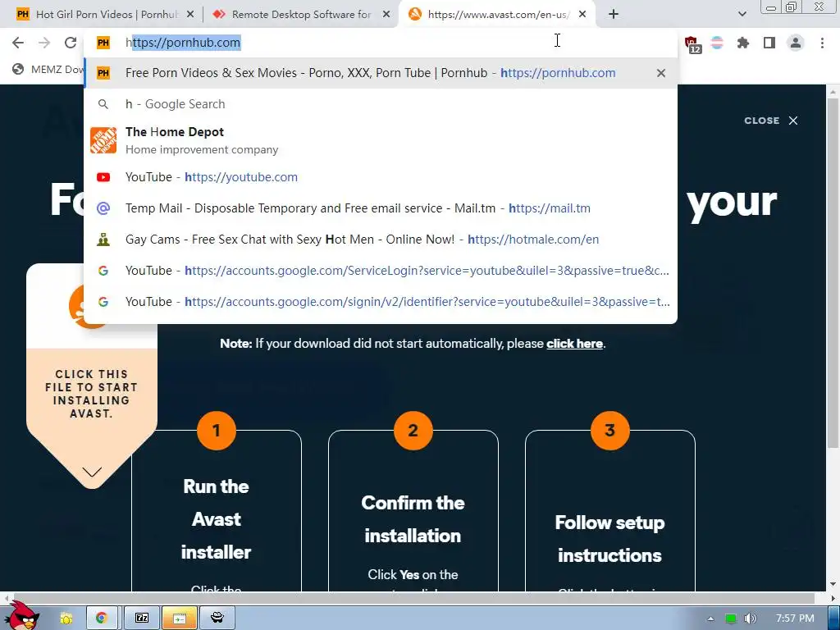This screenshot has width=840, height=630.
Task: Select the YouTube ServiceLogin suggestion
Action: click(381, 271)
